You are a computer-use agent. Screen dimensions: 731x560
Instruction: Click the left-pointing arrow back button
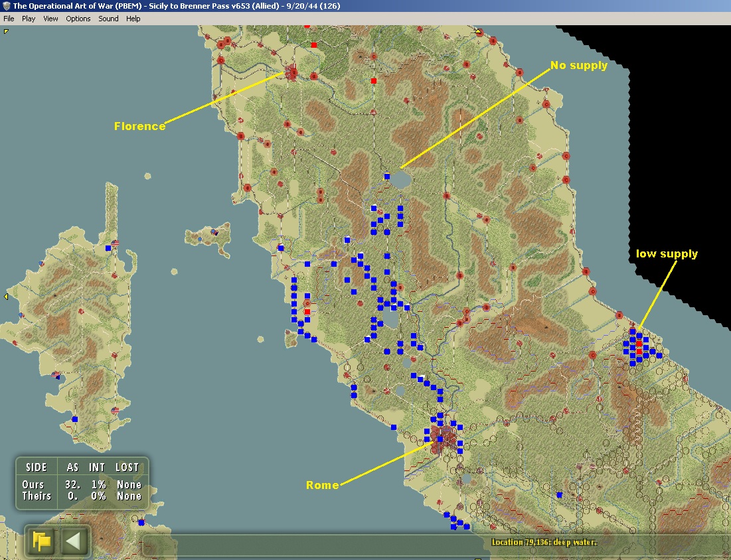coord(73,541)
